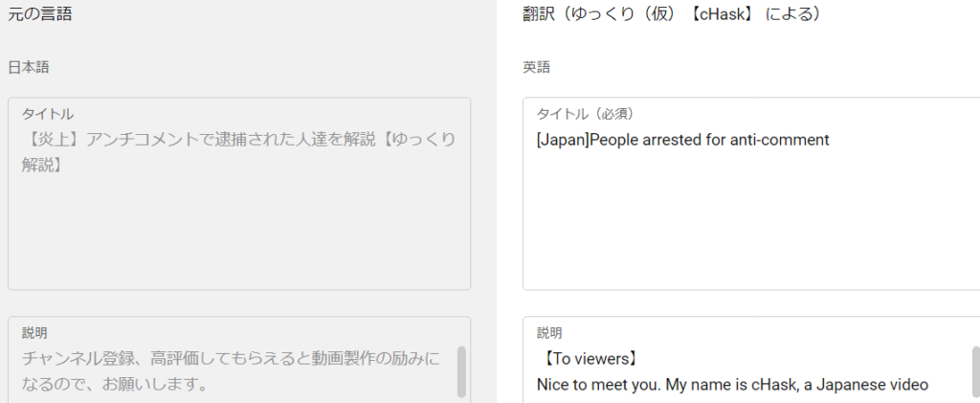Image resolution: width=980 pixels, height=403 pixels.
Task: Click the original Japanese タイトル text box
Action: 239,193
